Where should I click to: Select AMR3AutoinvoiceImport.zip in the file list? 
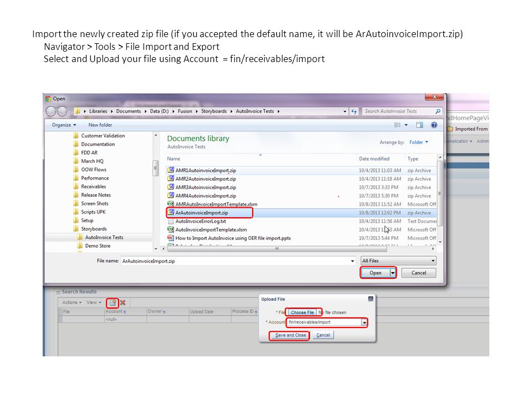(301, 187)
